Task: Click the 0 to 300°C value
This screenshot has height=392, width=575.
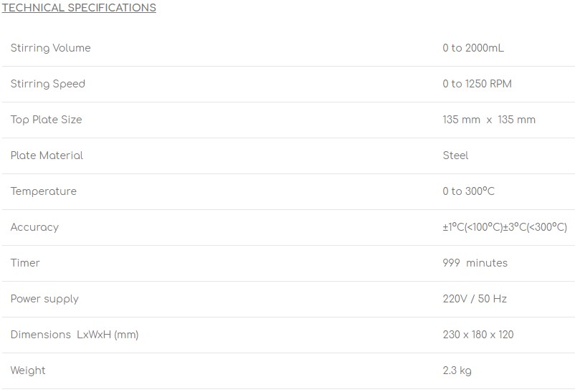Action: pos(468,191)
